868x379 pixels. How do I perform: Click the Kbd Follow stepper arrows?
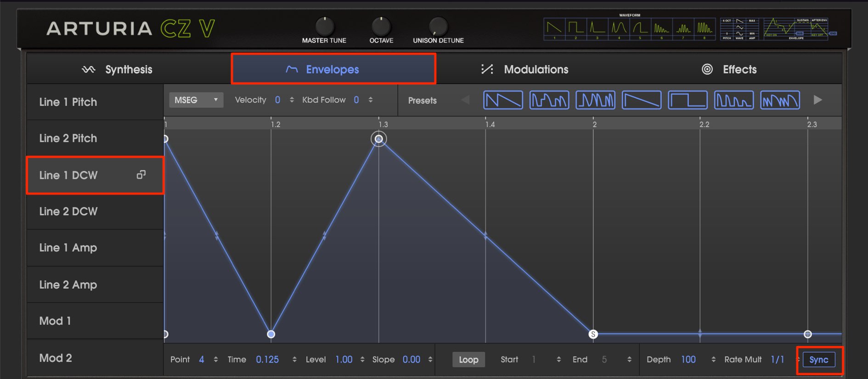(371, 100)
